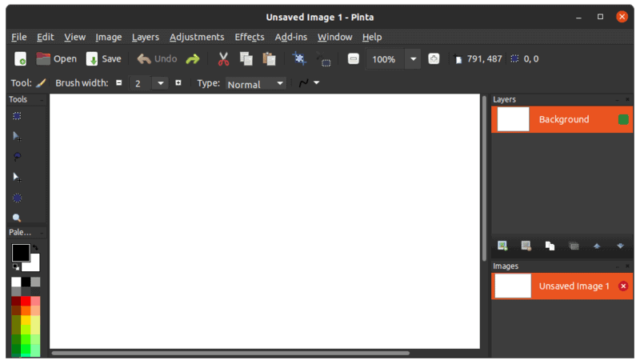Open the zoom percentage dropdown
This screenshot has height=364, width=640.
413,59
